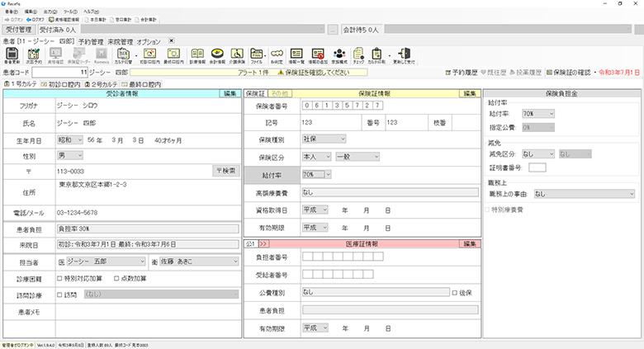644x349 pixels.
Task: Switch to the 2号カルテ tab
Action: coord(101,84)
